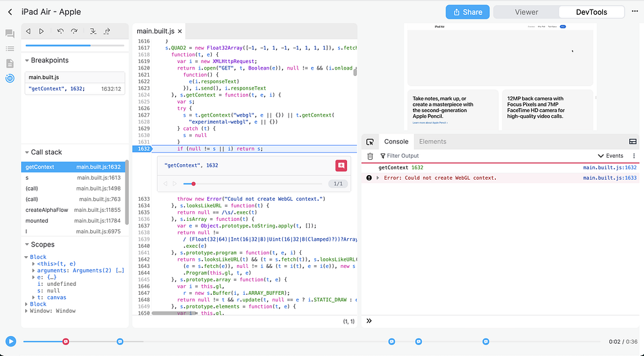This screenshot has width=644, height=356.
Task: Click the trash icon to clear console
Action: (x=370, y=156)
